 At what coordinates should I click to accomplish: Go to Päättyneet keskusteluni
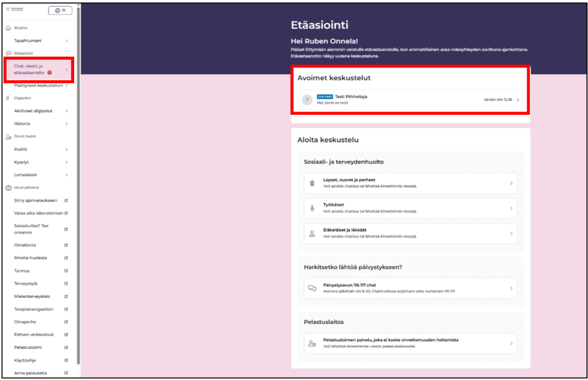(x=37, y=86)
